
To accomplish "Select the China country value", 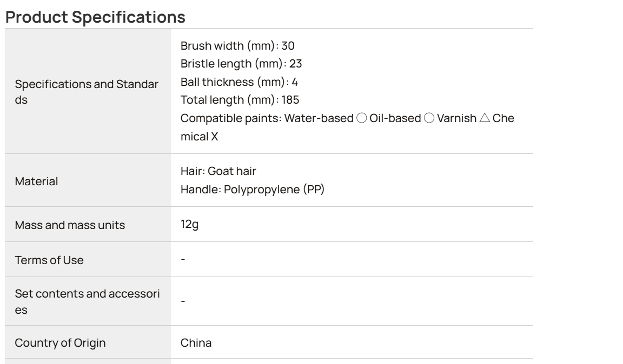I will 196,342.
